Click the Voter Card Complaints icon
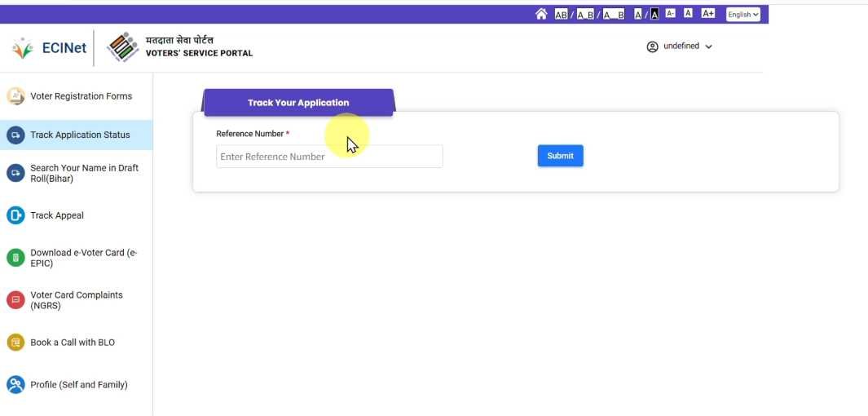868x416 pixels. click(x=15, y=300)
